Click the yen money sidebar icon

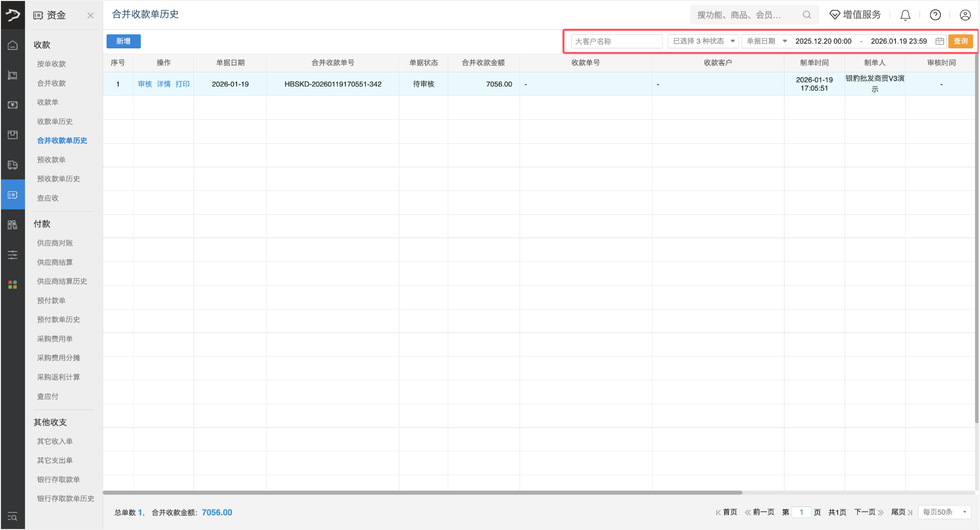pyautogui.click(x=13, y=105)
